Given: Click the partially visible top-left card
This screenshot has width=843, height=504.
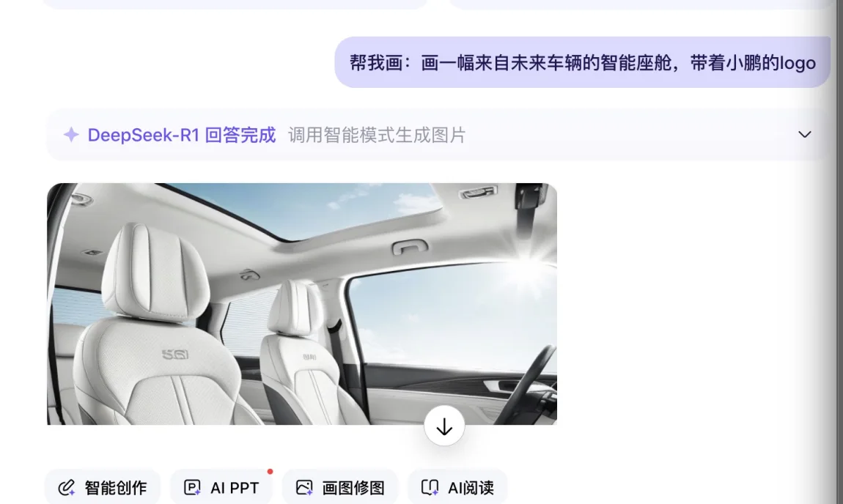Looking at the screenshot, I should coord(235,4).
